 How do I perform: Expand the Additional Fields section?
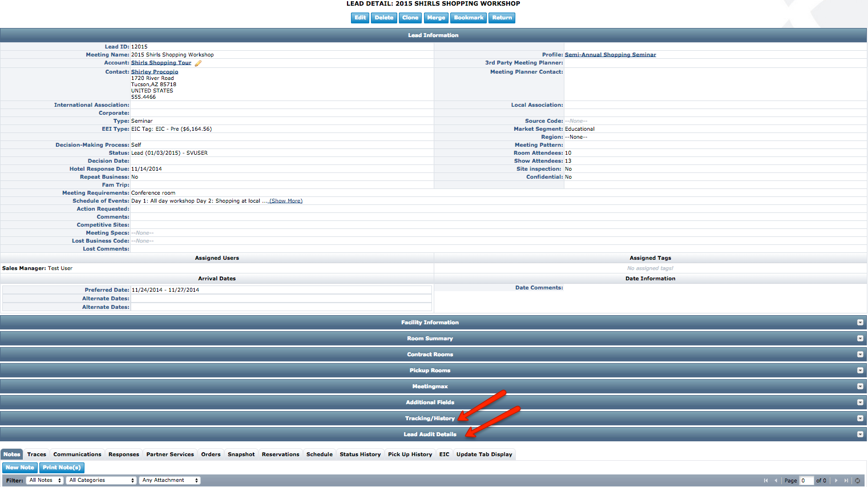tap(860, 403)
